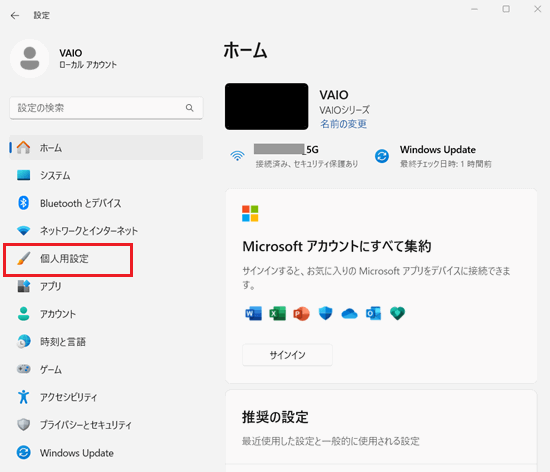
Task: Click the 設定の検索 search field
Action: (x=106, y=108)
